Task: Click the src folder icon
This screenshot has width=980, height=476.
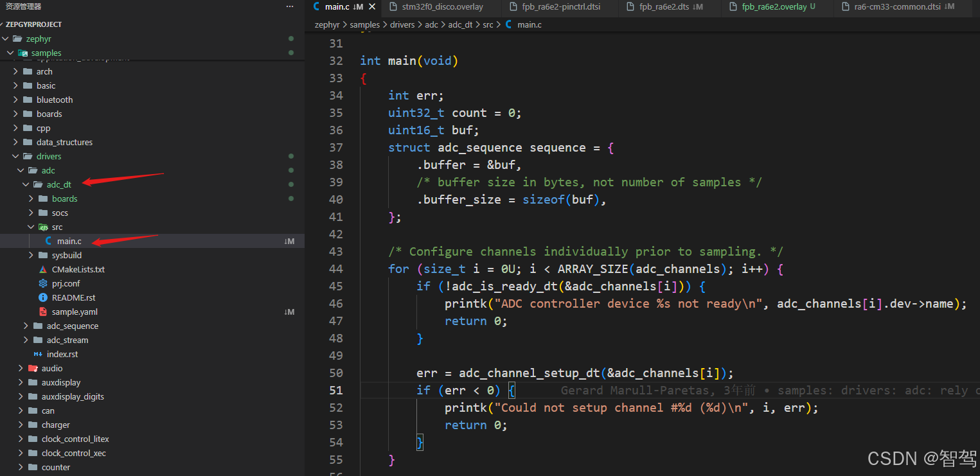Action: (x=43, y=227)
